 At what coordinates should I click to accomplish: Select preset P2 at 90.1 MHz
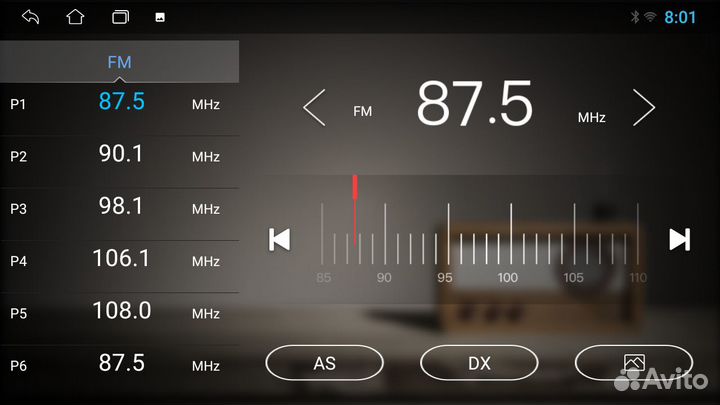pyautogui.click(x=120, y=155)
